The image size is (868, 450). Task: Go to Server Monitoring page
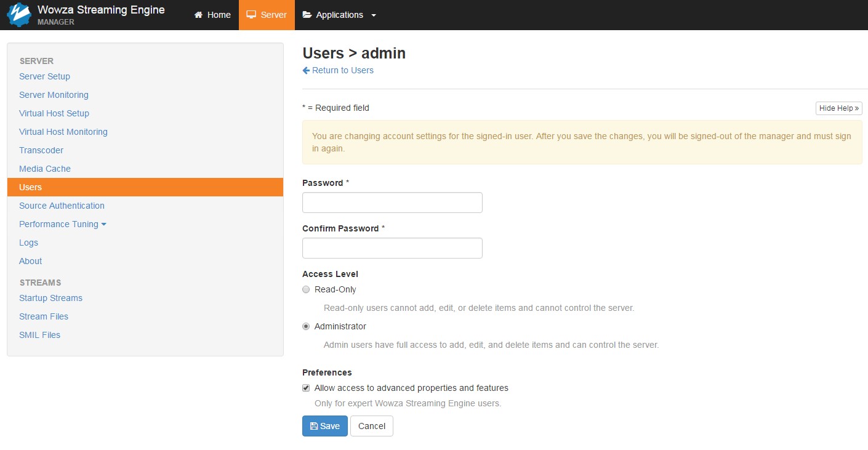pyautogui.click(x=54, y=95)
